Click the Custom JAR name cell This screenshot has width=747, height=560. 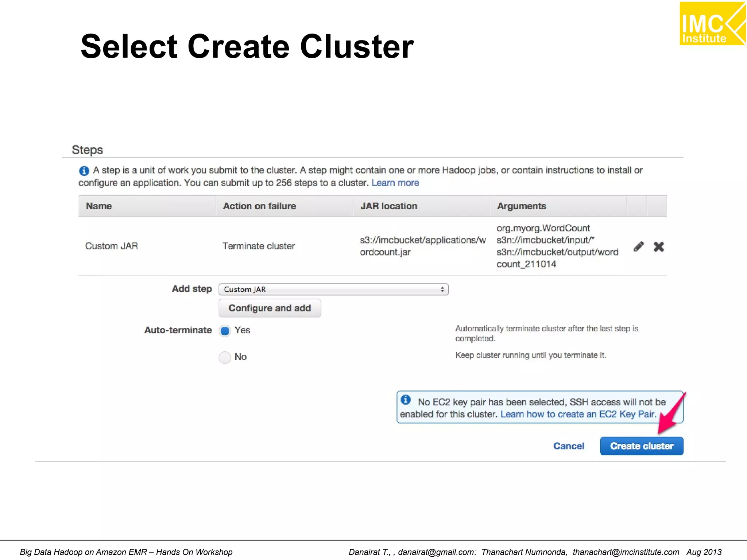(112, 246)
